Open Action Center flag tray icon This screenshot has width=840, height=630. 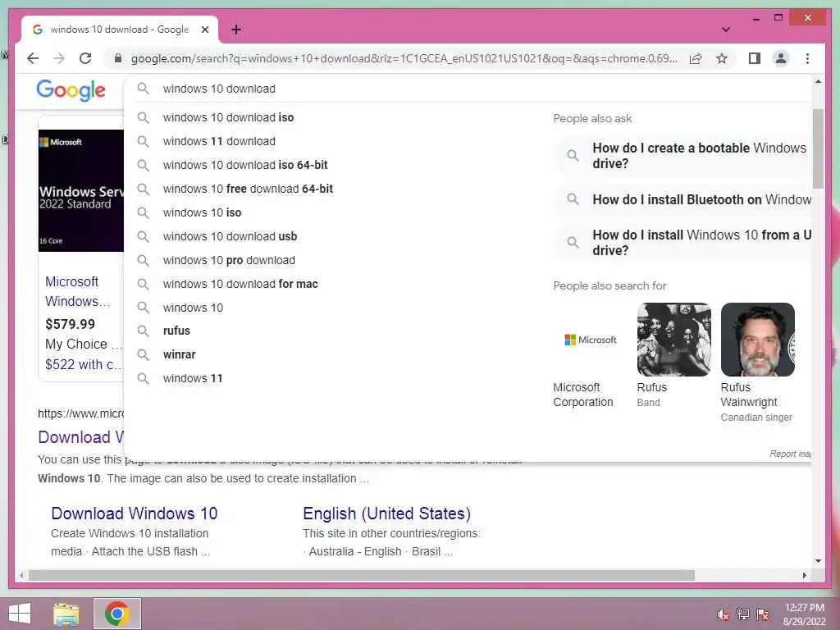pyautogui.click(x=763, y=614)
